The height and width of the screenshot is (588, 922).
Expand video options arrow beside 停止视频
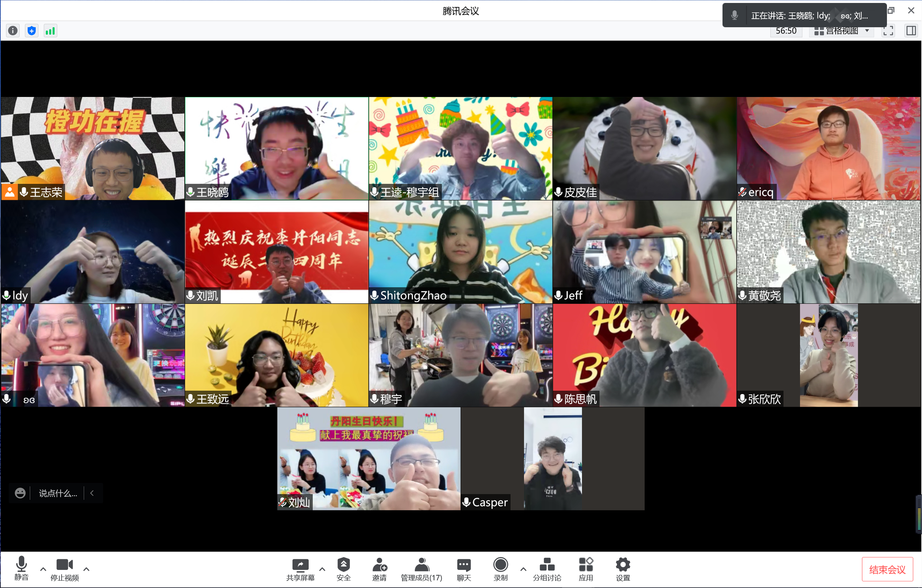coord(87,569)
